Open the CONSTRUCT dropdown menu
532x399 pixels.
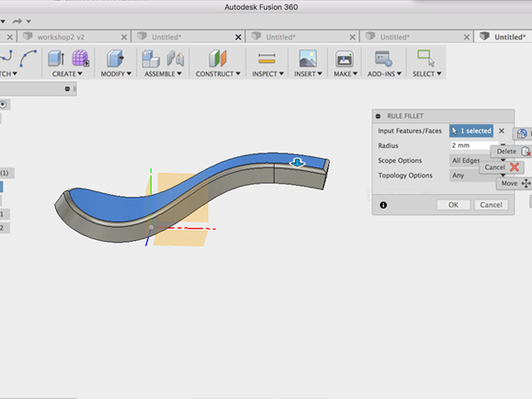click(218, 74)
